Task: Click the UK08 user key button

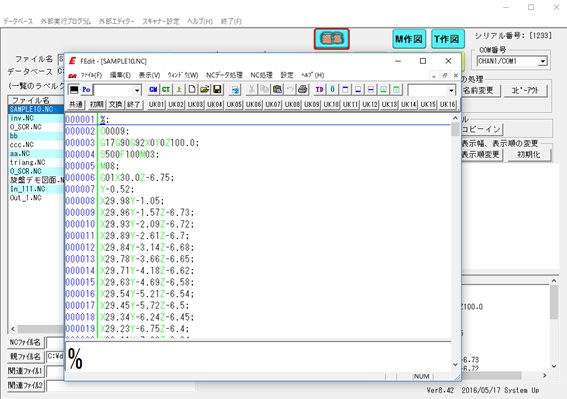Action: (x=292, y=105)
